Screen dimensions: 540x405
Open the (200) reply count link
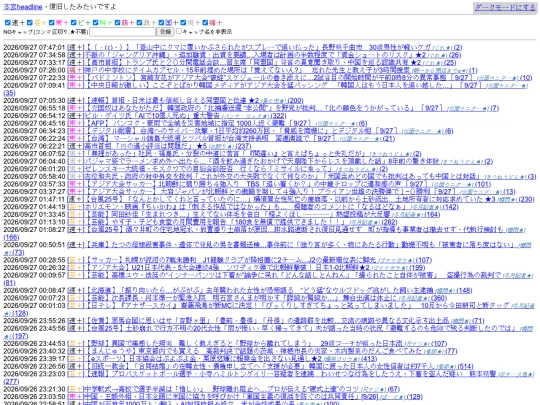click(x=295, y=101)
